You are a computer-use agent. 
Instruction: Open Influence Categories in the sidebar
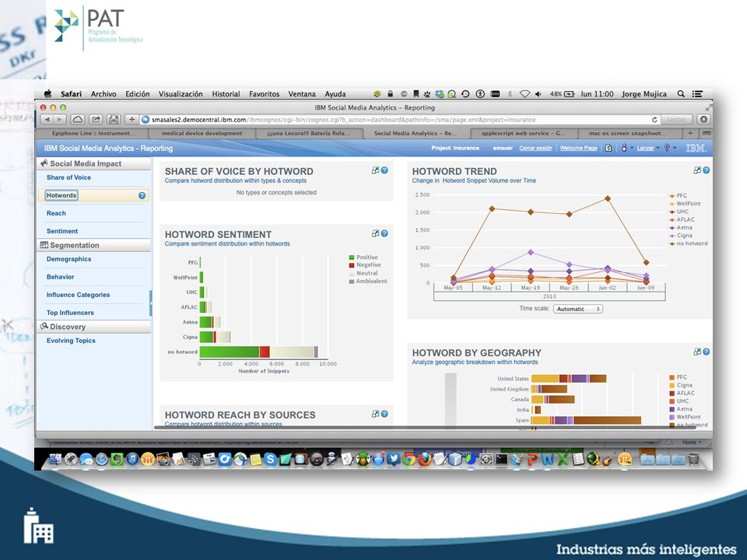(x=78, y=295)
